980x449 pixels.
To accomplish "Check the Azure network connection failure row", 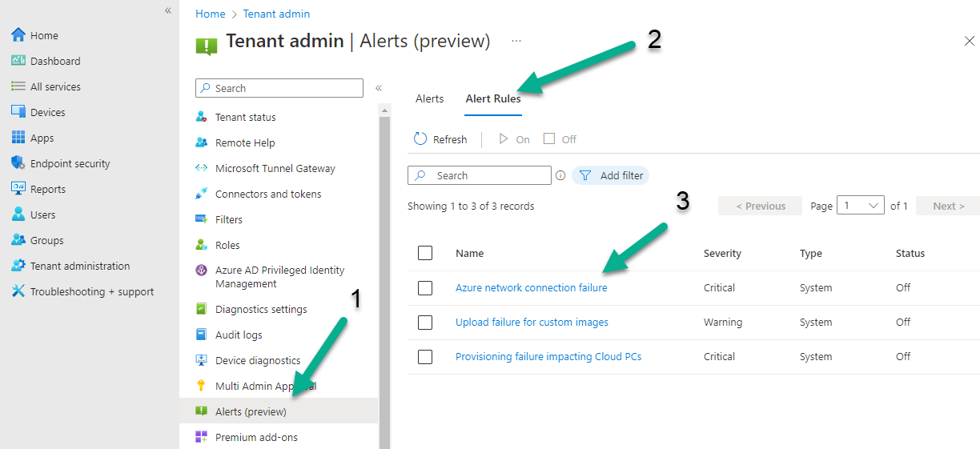I will [x=425, y=288].
